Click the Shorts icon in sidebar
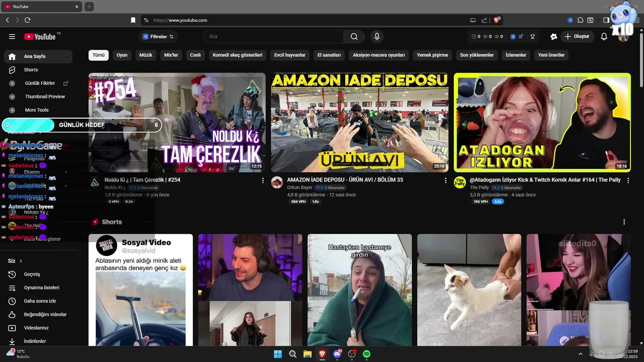Viewport: 644px width, 362px height. click(x=12, y=70)
